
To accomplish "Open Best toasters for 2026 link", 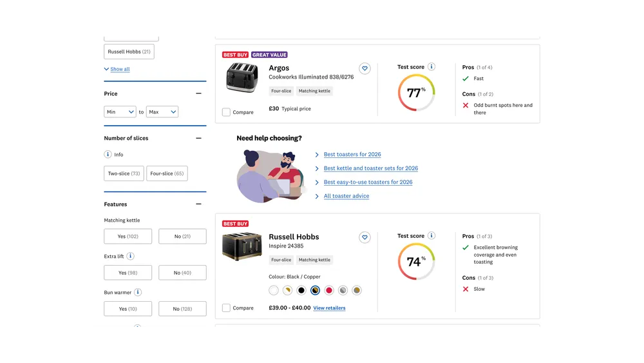I will point(352,155).
